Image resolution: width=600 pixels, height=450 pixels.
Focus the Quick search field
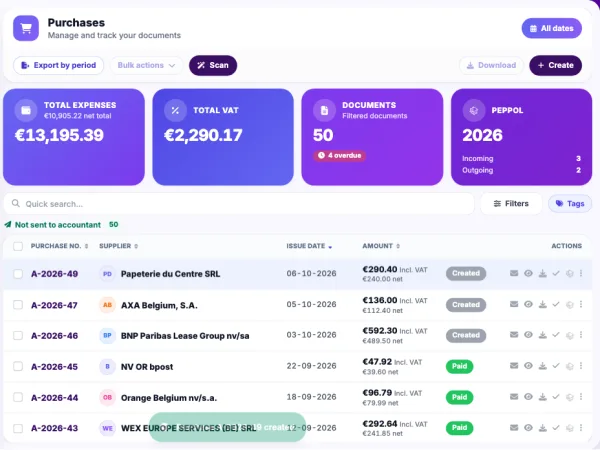[x=239, y=204]
